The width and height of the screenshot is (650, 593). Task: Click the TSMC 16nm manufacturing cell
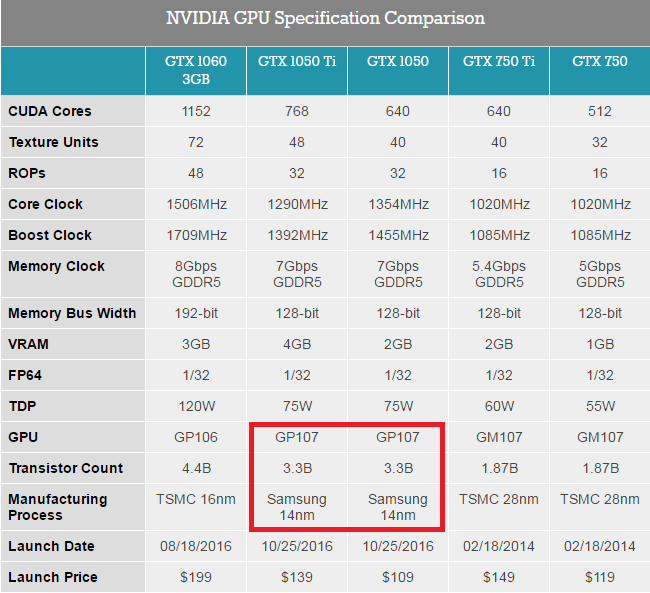pyautogui.click(x=196, y=499)
